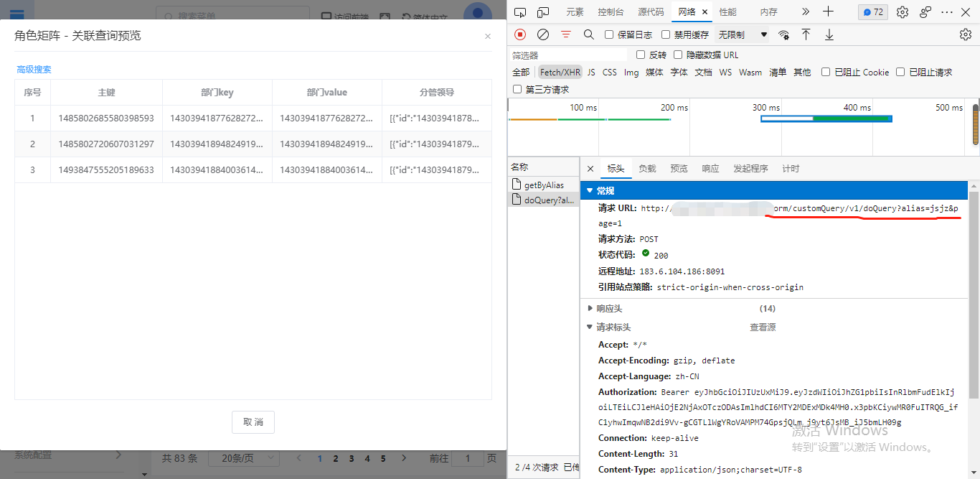
Task: Click the export HAR download arrow
Action: pos(829,34)
